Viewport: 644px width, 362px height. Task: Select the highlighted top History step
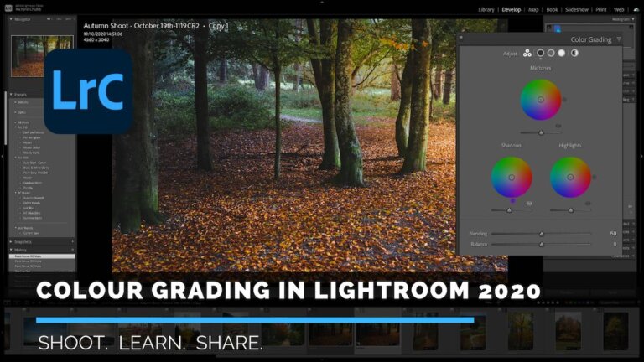(x=42, y=256)
